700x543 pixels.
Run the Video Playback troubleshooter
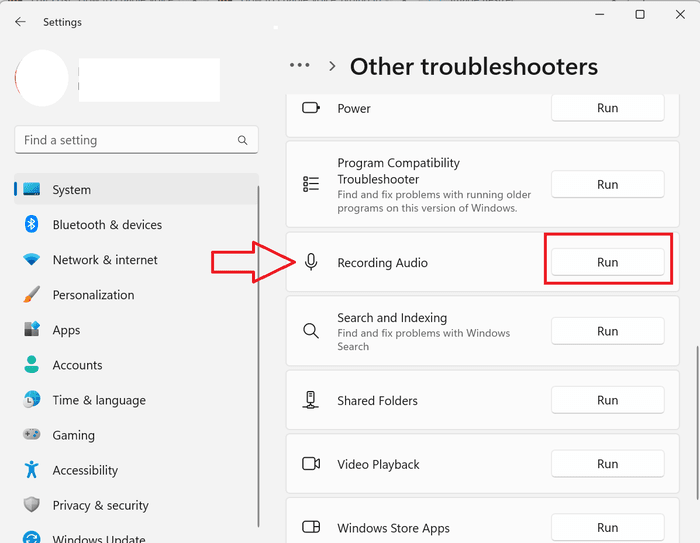[608, 464]
